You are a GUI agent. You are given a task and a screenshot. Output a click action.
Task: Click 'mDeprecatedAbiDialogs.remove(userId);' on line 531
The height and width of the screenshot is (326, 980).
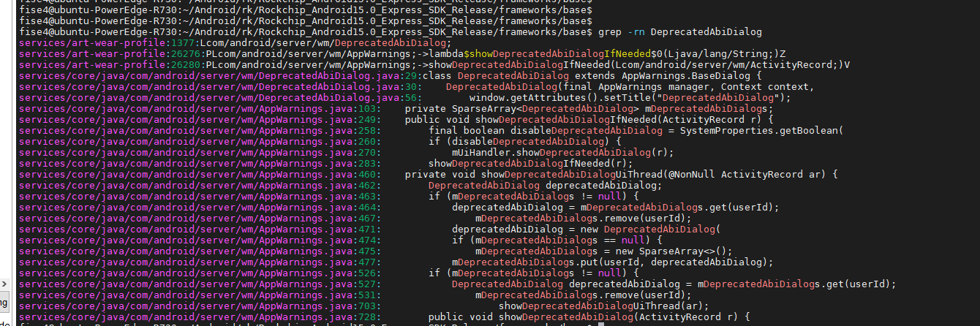584,295
